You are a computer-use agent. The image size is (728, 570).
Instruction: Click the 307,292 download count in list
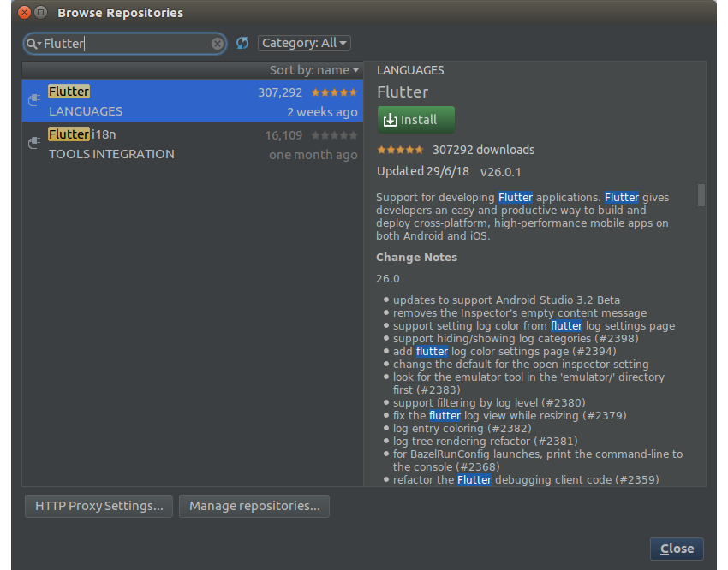pyautogui.click(x=280, y=92)
